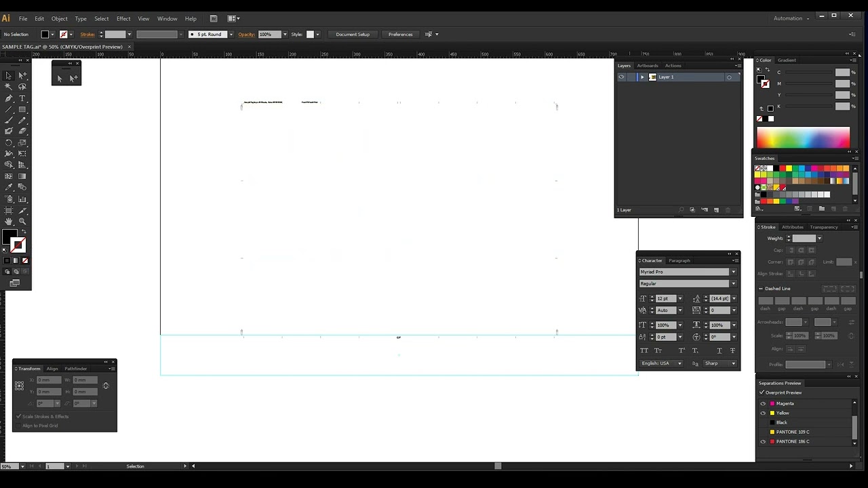Switch to the Pathfinder tab
868x488 pixels.
click(x=76, y=369)
